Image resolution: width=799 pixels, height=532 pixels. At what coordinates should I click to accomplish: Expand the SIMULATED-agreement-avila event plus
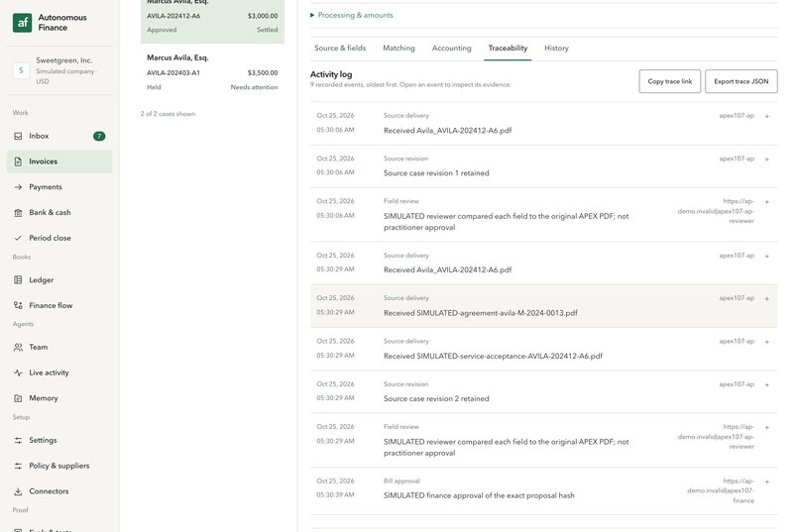tap(767, 299)
